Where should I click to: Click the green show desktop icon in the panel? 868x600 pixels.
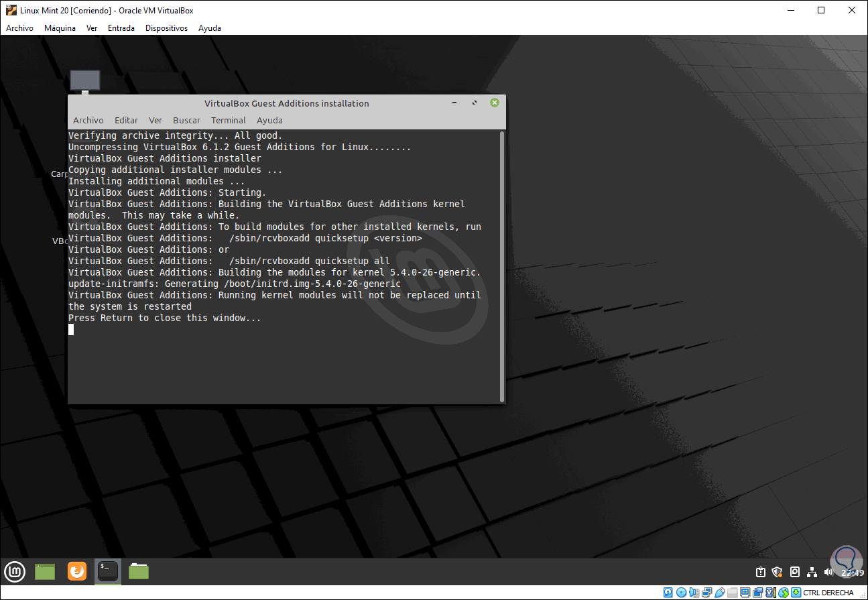(45, 571)
